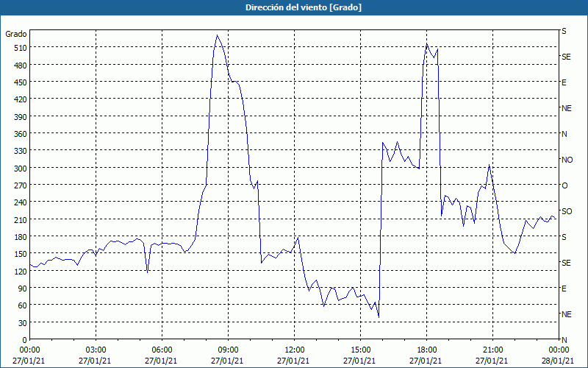Click the 09:00 time axis label
This screenshot has width=588, height=368.
228,350
